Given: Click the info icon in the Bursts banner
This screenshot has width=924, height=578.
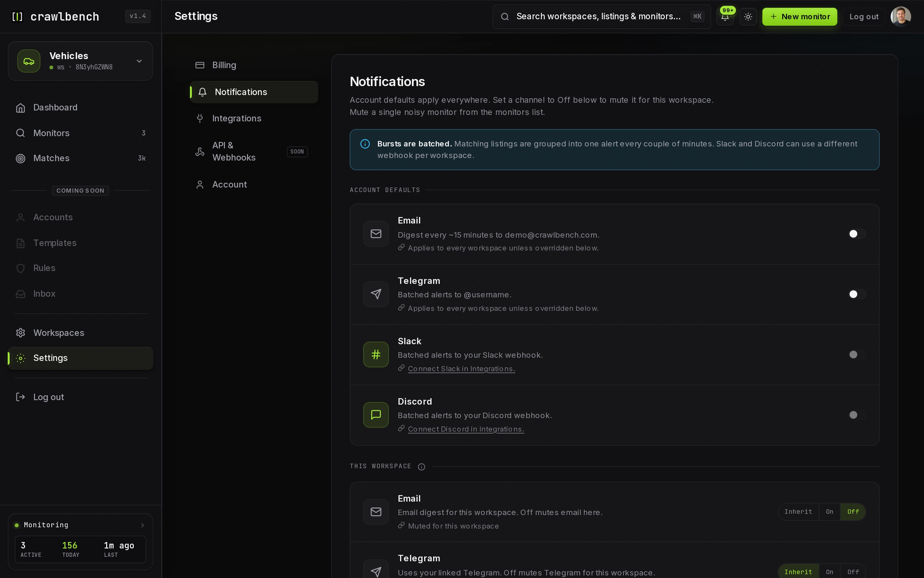Looking at the screenshot, I should tap(365, 144).
